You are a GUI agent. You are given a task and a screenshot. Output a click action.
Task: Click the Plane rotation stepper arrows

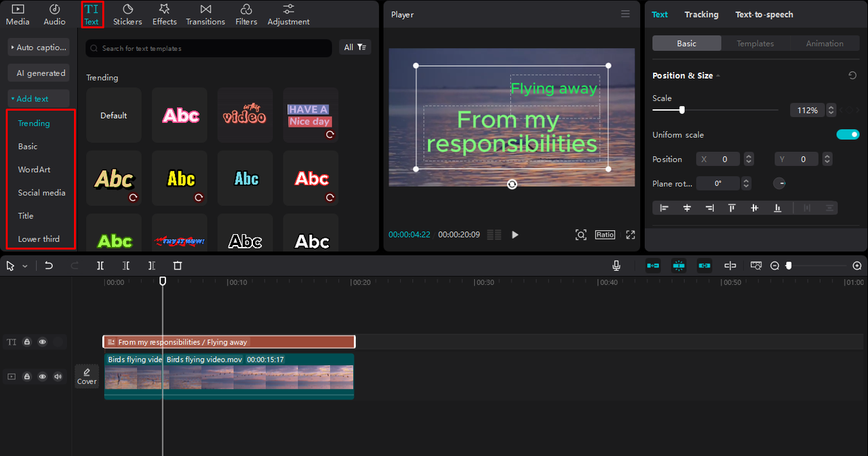pos(746,183)
